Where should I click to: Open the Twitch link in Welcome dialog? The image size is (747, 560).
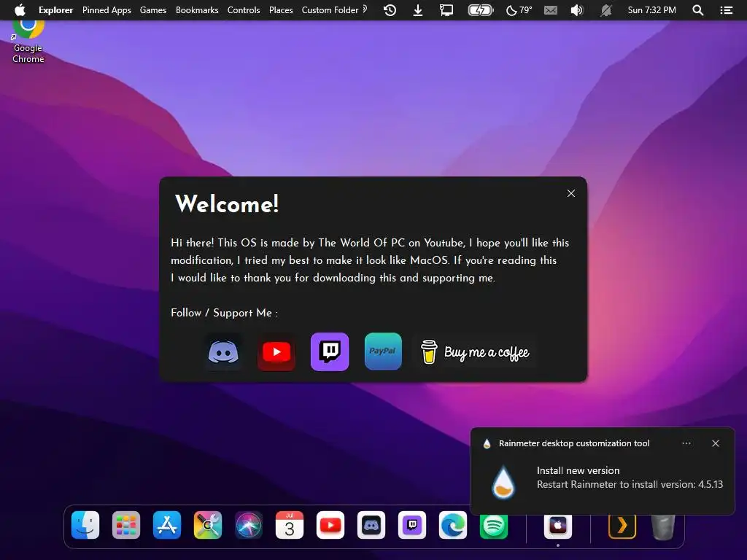pyautogui.click(x=330, y=352)
